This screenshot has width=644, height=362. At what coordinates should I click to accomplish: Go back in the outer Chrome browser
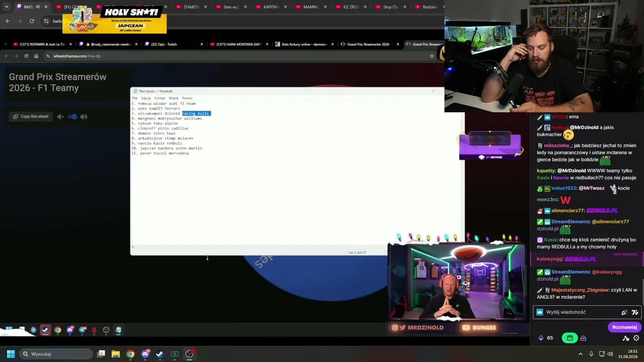pos(8,21)
